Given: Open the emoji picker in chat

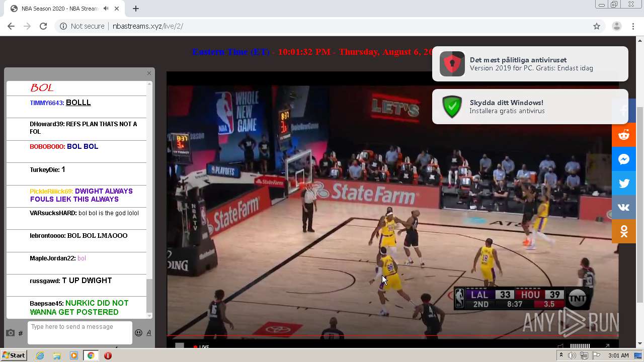Looking at the screenshot, I should click(x=138, y=333).
